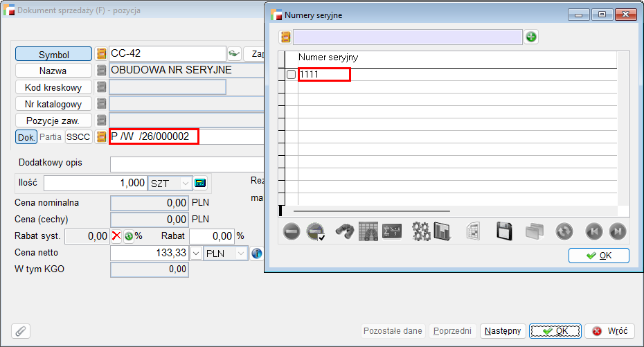Confirm with OK in Numery seryjne window
The height and width of the screenshot is (347, 644).
tap(598, 256)
